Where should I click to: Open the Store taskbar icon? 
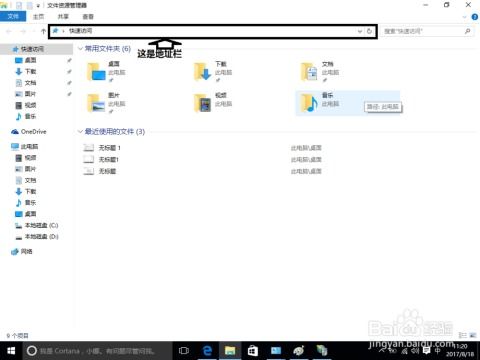[253, 351]
